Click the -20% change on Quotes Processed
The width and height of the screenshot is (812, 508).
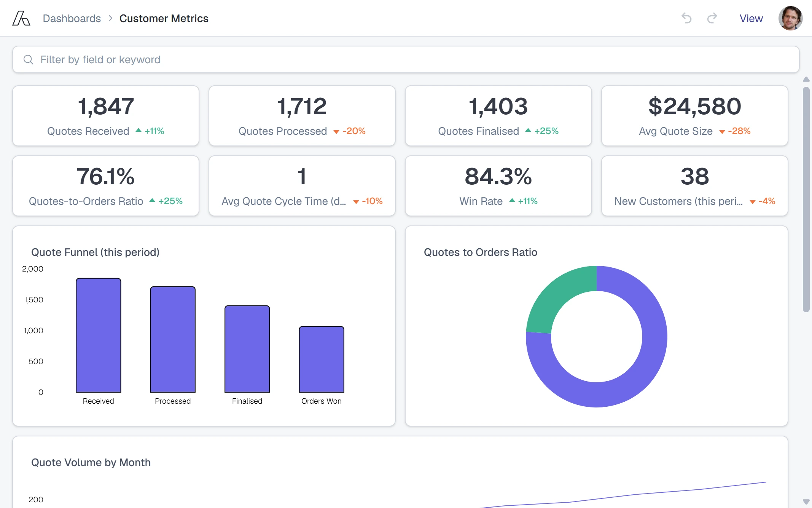pyautogui.click(x=354, y=131)
